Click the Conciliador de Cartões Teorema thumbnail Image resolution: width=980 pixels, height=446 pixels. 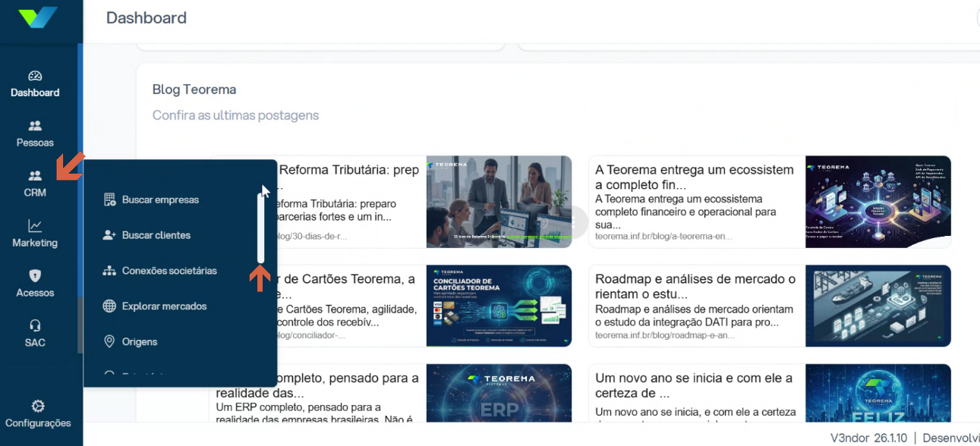499,306
